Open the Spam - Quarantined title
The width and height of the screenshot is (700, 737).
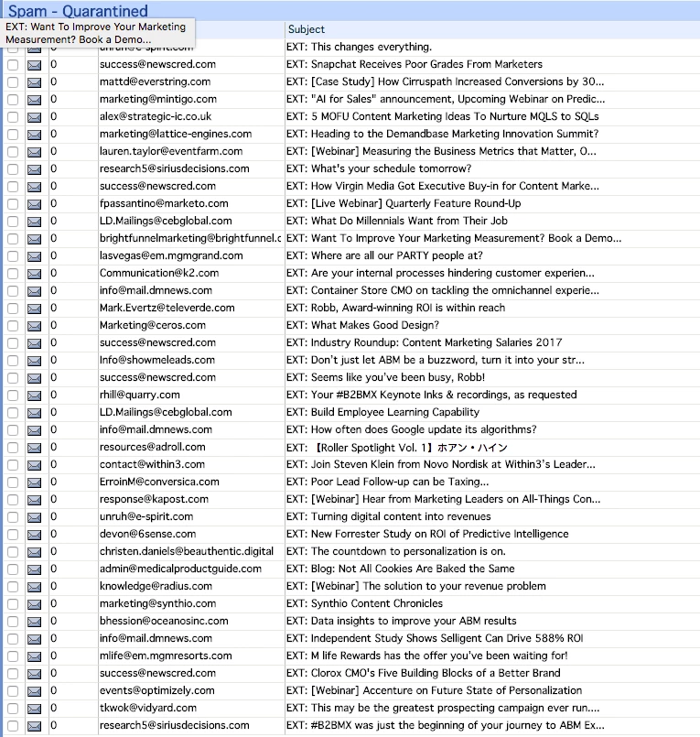click(x=78, y=10)
